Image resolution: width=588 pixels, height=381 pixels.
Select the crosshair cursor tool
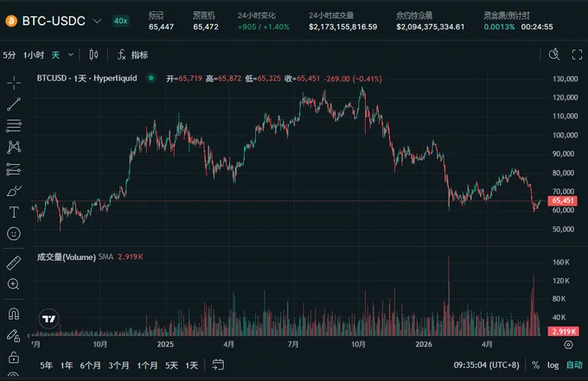click(x=14, y=82)
